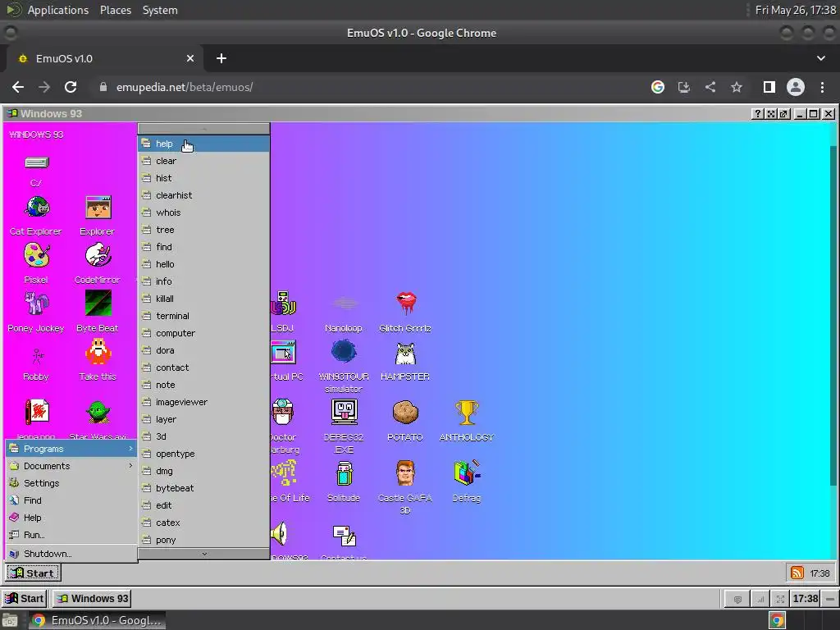Image resolution: width=840 pixels, height=630 pixels.
Task: Click the RSS feed tray icon
Action: (x=797, y=573)
